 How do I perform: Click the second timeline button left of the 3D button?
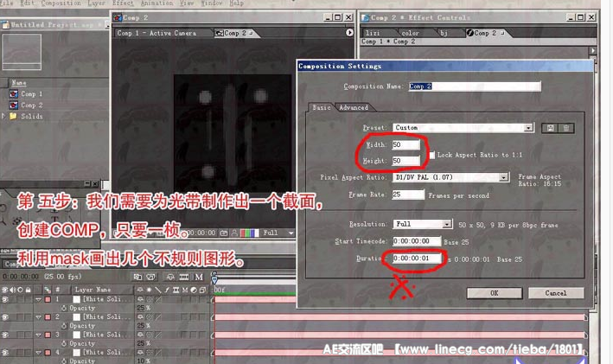click(x=150, y=277)
